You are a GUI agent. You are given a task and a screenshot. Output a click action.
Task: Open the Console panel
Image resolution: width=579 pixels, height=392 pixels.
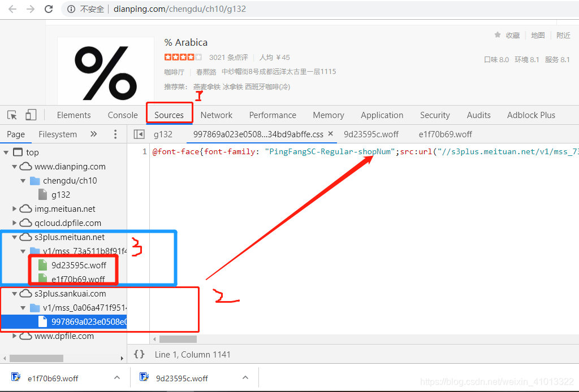[x=123, y=115]
